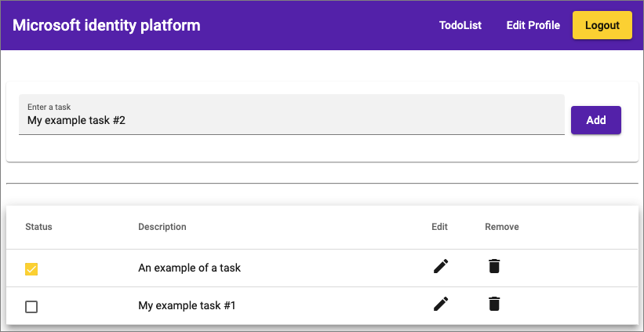
Task: Click the Add button to add the task
Action: pos(596,120)
